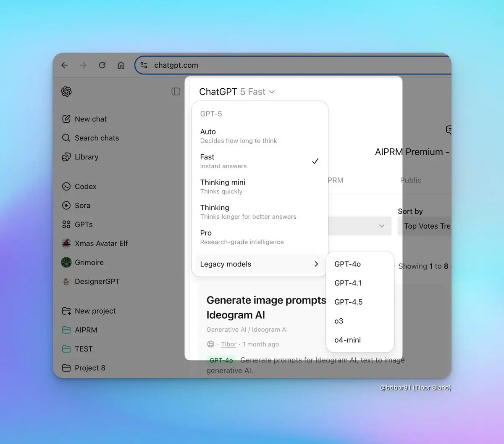Expand the Legacy models submenu
Screen dimensions: 504x444
pos(260,264)
